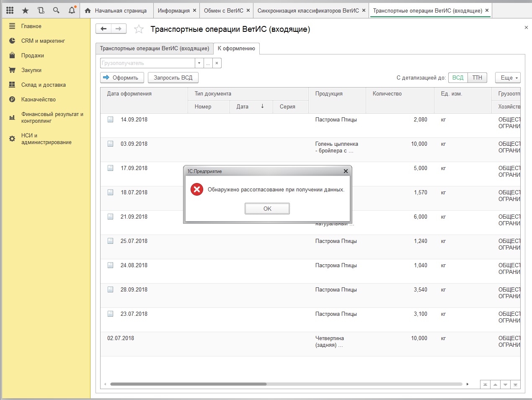Click the Запросить ВСД button
532x400 pixels.
173,77
